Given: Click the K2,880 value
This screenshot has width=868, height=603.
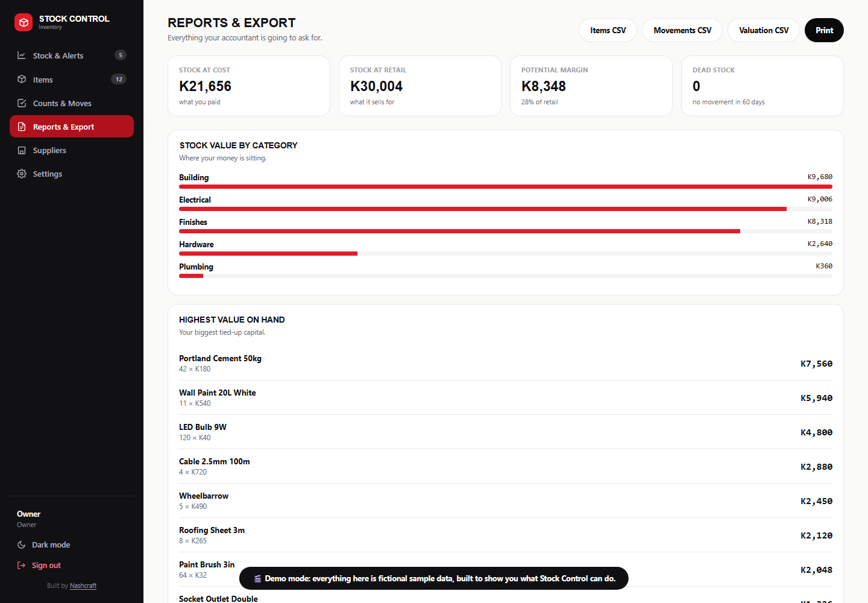Looking at the screenshot, I should (816, 467).
